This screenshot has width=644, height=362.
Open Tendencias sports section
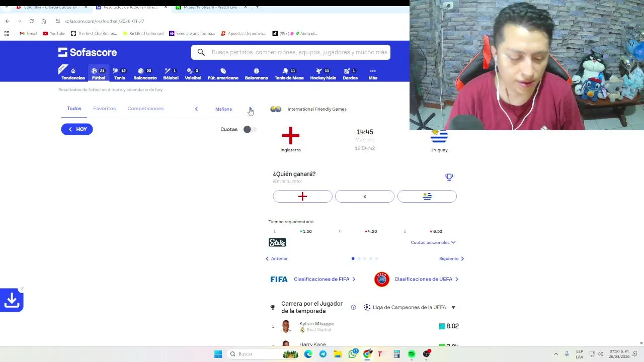[x=73, y=74]
